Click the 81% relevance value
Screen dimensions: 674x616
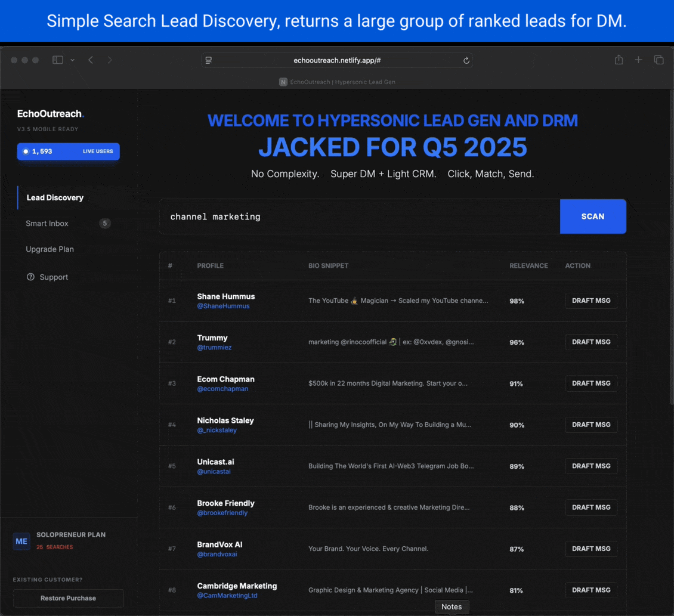coord(516,590)
